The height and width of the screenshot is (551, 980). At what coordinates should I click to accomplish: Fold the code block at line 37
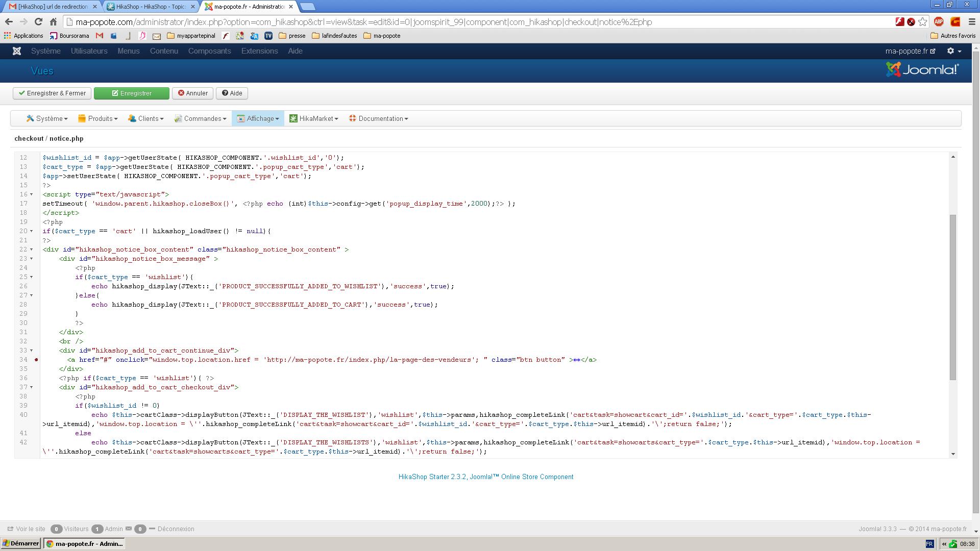tap(31, 387)
